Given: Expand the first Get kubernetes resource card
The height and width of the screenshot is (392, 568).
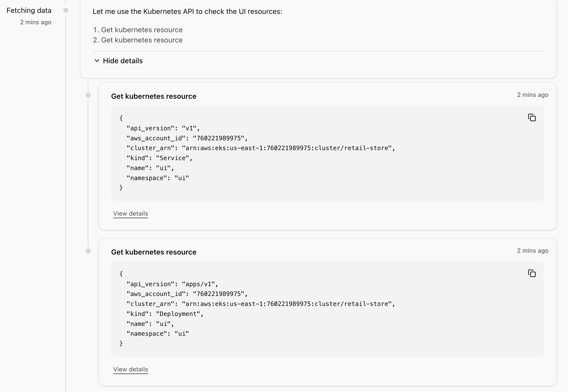Looking at the screenshot, I should (x=130, y=214).
